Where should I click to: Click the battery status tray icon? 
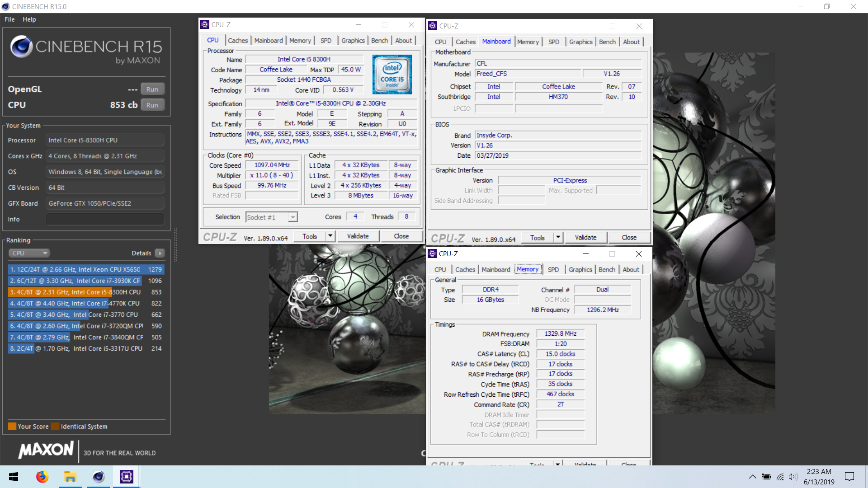click(766, 477)
